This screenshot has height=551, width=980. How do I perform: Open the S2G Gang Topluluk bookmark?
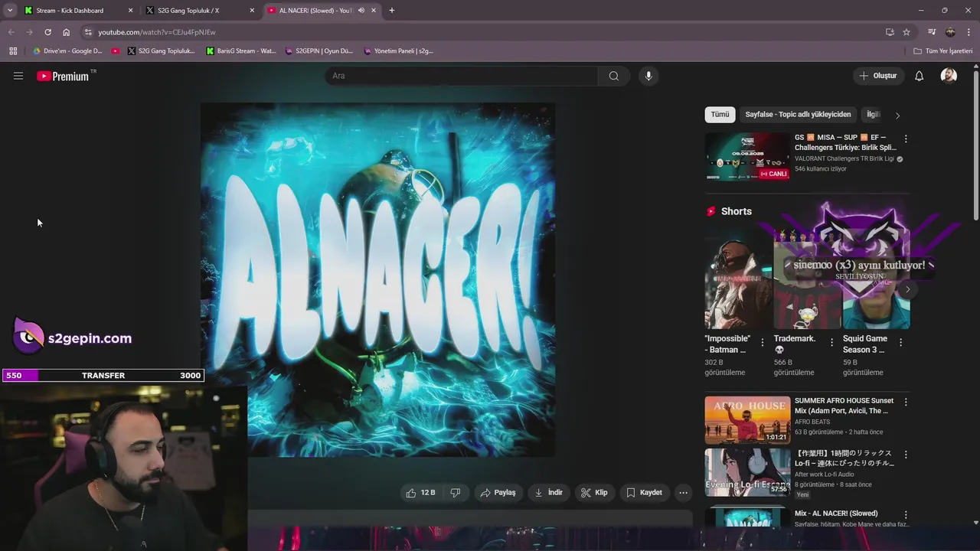[161, 51]
